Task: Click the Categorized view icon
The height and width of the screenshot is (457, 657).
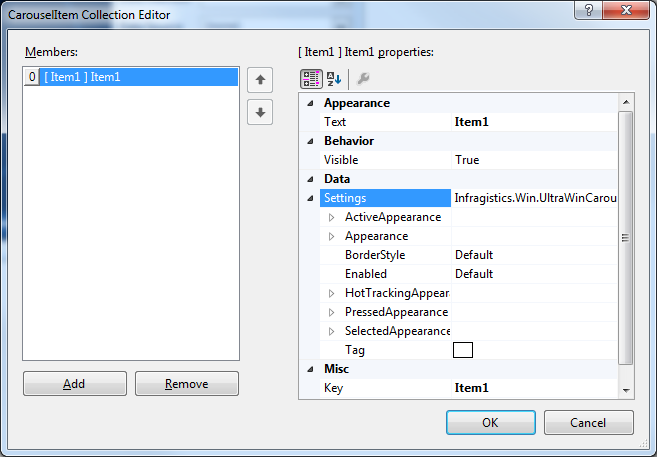Action: pyautogui.click(x=311, y=79)
